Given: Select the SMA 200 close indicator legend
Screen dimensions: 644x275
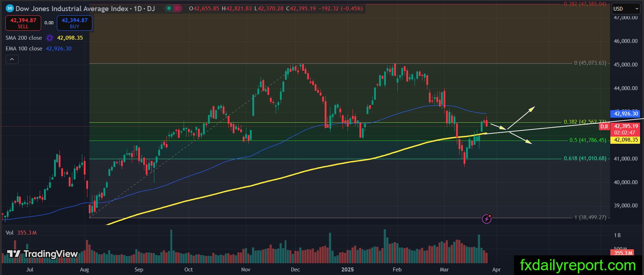Looking at the screenshot, I should click(x=24, y=38).
